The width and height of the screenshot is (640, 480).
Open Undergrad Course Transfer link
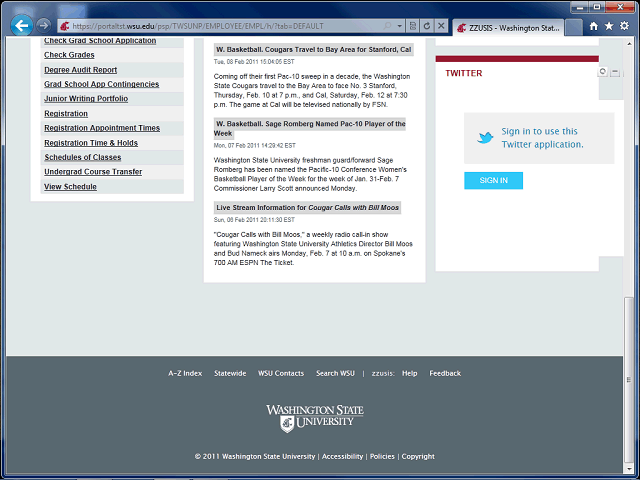point(93,172)
